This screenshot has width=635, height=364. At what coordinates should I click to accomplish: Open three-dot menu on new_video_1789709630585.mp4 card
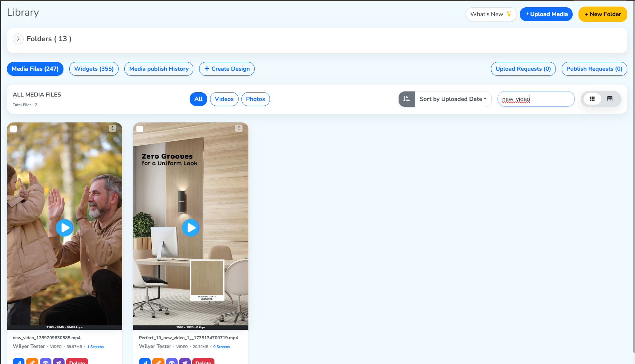113,128
